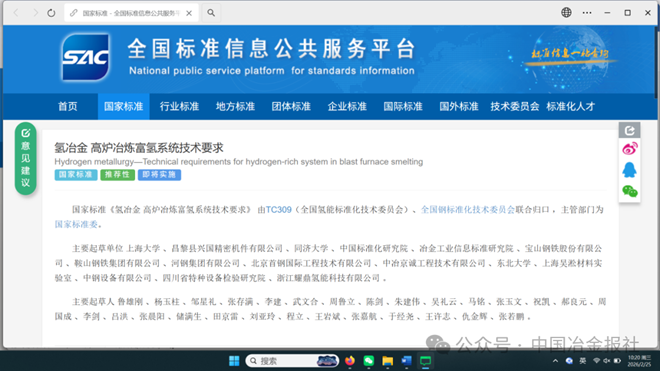Click the blue 国家标准 tag
This screenshot has width=660, height=371.
click(76, 175)
